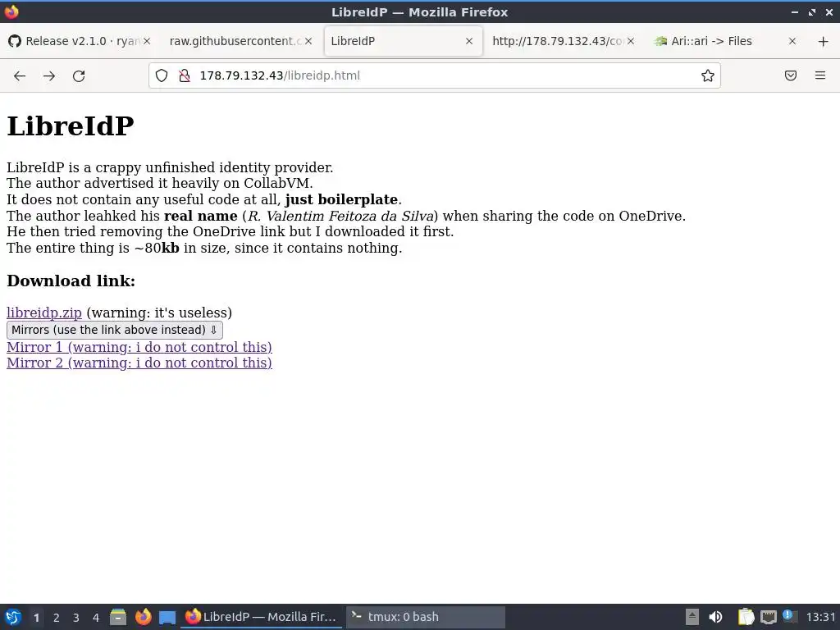Maximize the Firefox window
840x630 pixels.
[x=812, y=11]
